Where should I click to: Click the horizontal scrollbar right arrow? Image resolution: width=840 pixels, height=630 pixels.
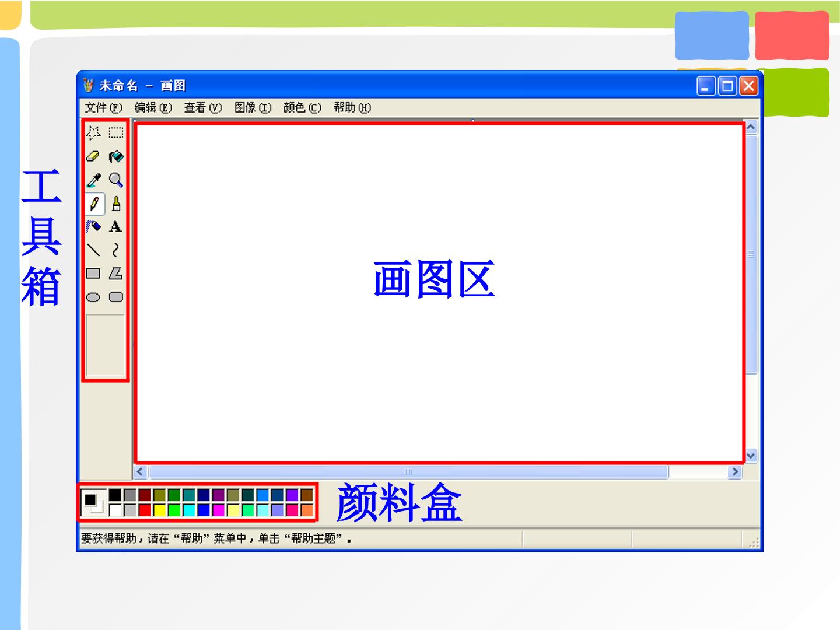point(735,471)
